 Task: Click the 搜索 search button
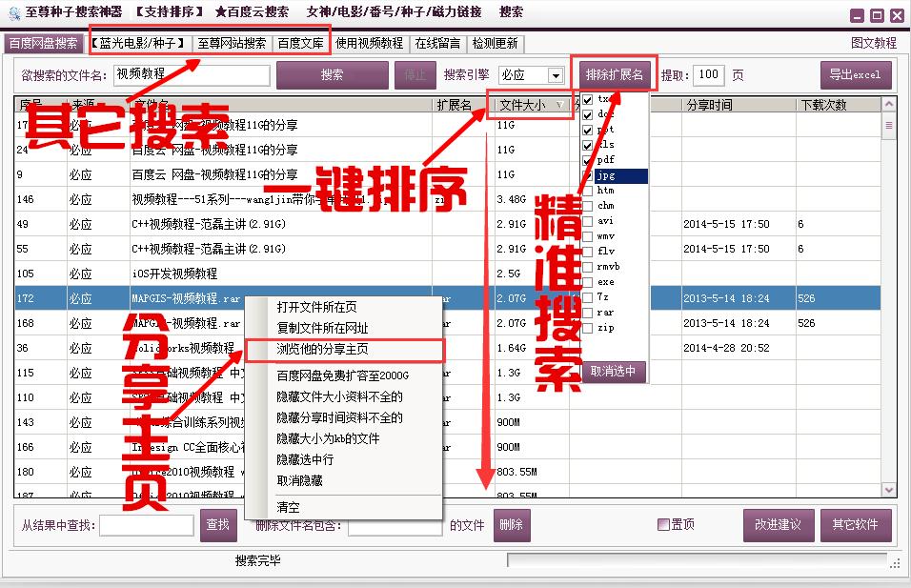click(x=332, y=74)
